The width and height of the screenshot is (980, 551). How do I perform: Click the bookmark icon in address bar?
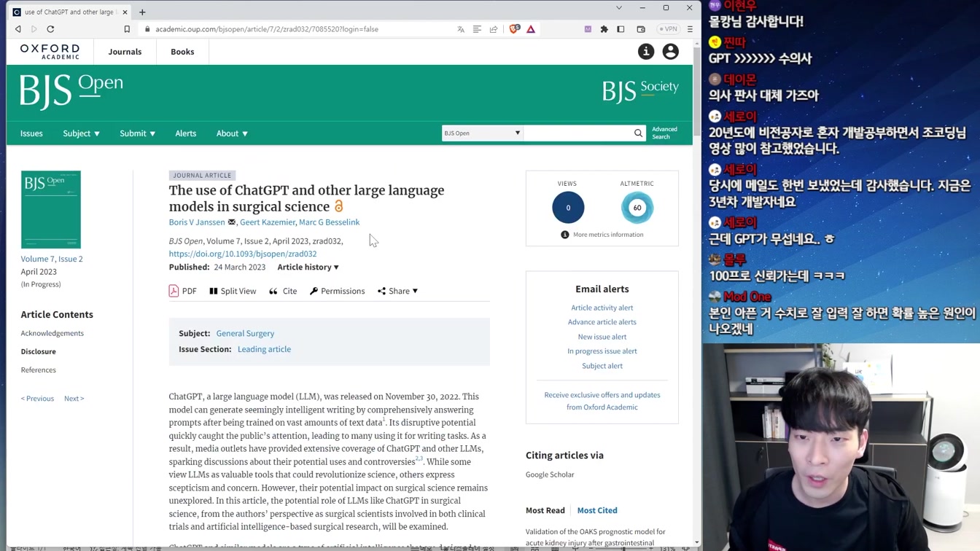coord(127,29)
